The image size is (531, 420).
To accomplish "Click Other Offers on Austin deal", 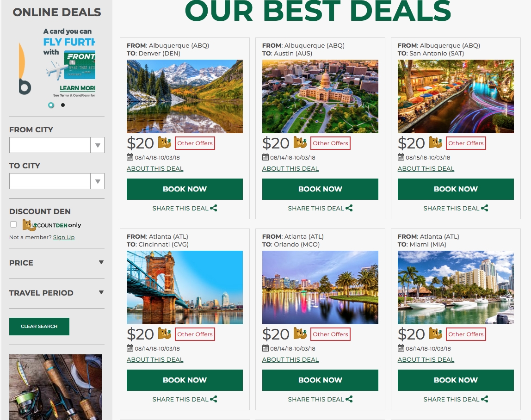I will tap(330, 143).
